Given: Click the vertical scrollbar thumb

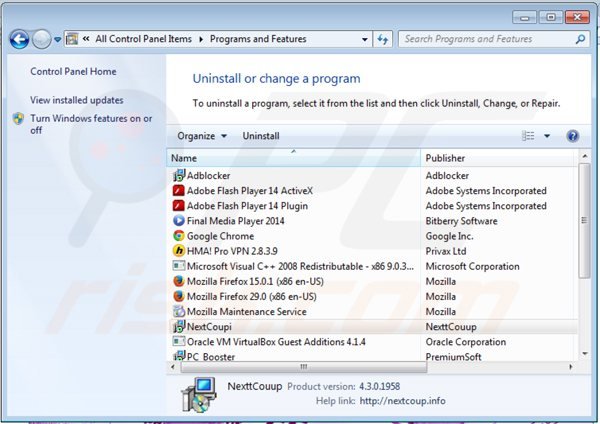Looking at the screenshot, I should [584, 220].
